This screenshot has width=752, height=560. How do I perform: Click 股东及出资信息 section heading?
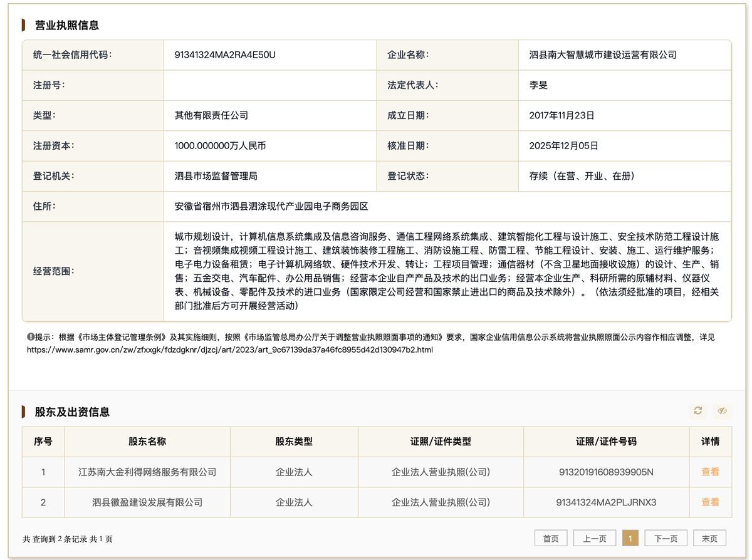tap(72, 412)
